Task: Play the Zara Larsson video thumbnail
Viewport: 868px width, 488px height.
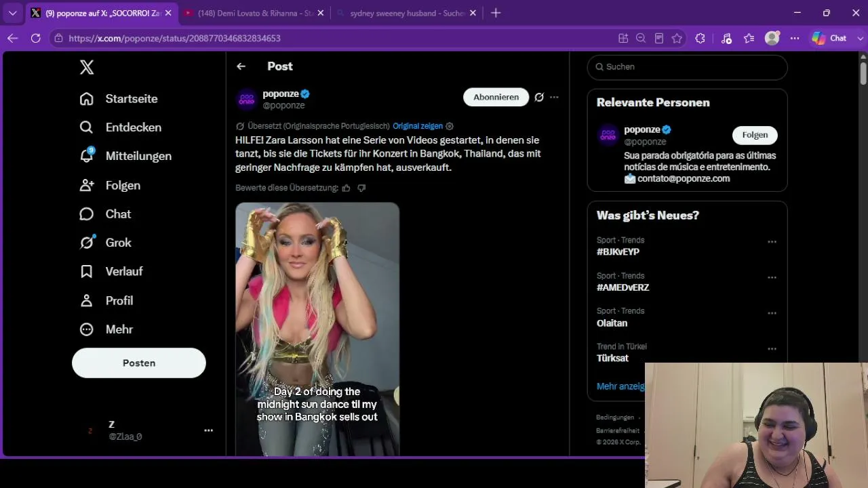Action: tap(317, 329)
